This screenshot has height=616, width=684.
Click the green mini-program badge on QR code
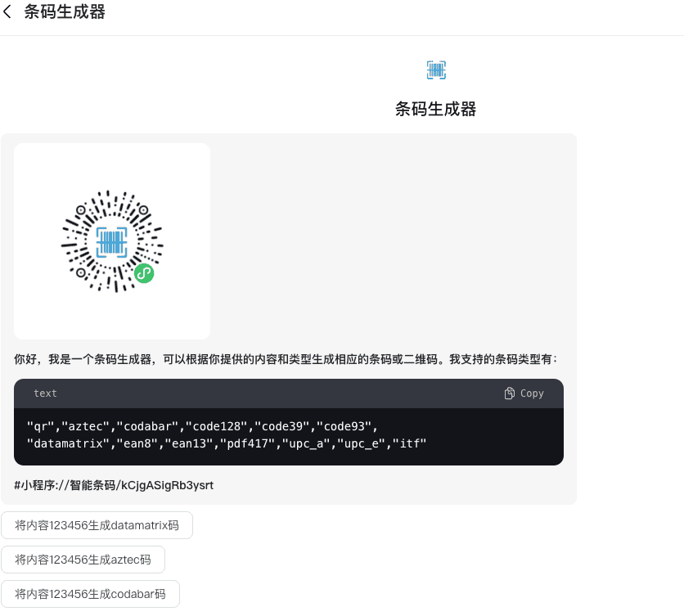[144, 274]
